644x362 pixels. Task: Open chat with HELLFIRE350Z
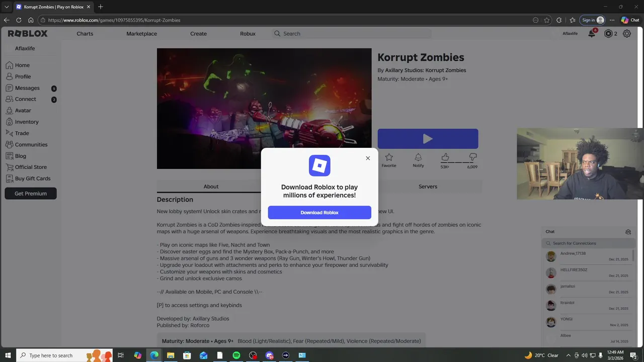[588, 273]
